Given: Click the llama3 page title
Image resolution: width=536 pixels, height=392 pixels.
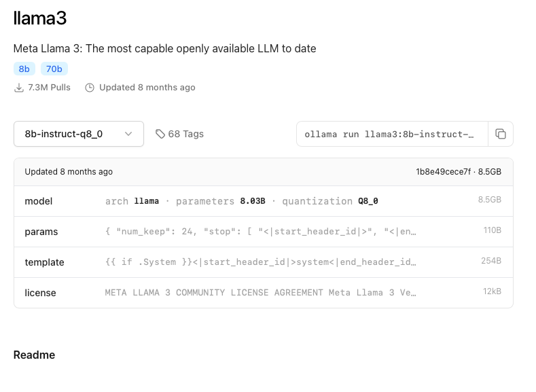Looking at the screenshot, I should (40, 18).
